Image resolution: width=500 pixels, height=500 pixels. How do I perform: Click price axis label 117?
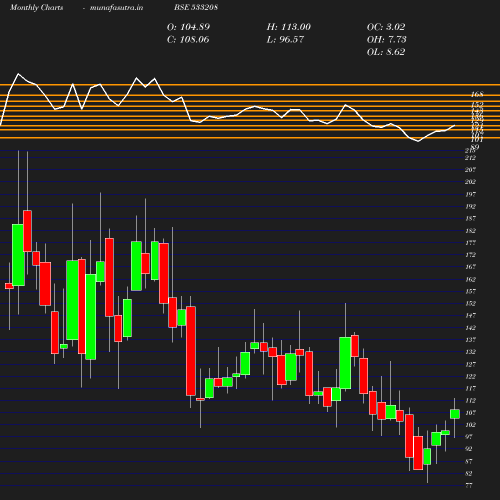(470, 388)
